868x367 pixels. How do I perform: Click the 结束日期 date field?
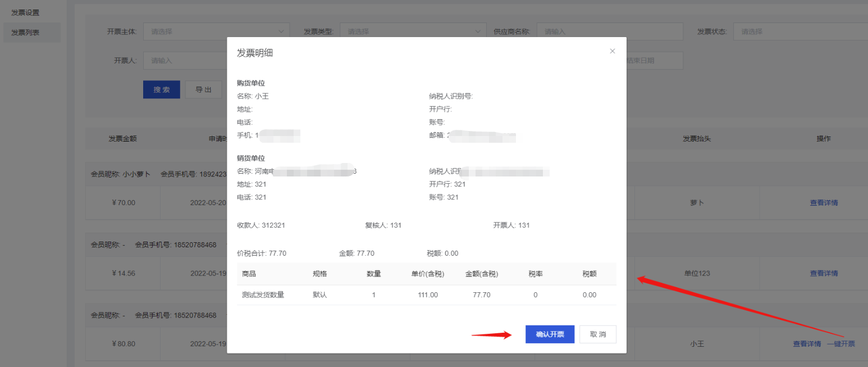[x=654, y=61]
